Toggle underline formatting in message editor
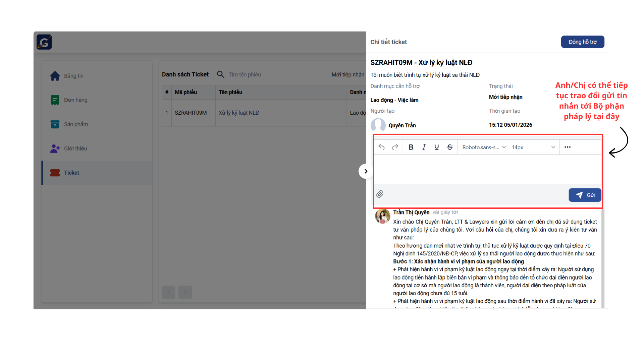This screenshot has height=362, width=644. pos(436,147)
